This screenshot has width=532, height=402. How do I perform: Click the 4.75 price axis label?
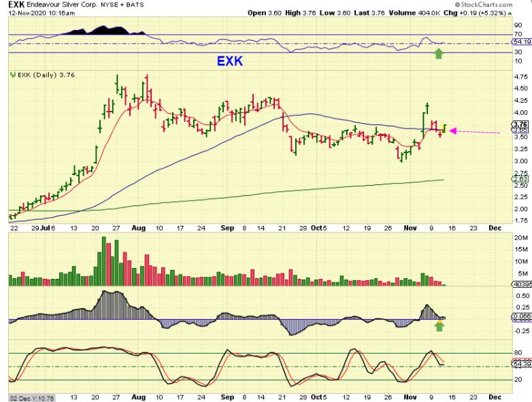(x=521, y=77)
